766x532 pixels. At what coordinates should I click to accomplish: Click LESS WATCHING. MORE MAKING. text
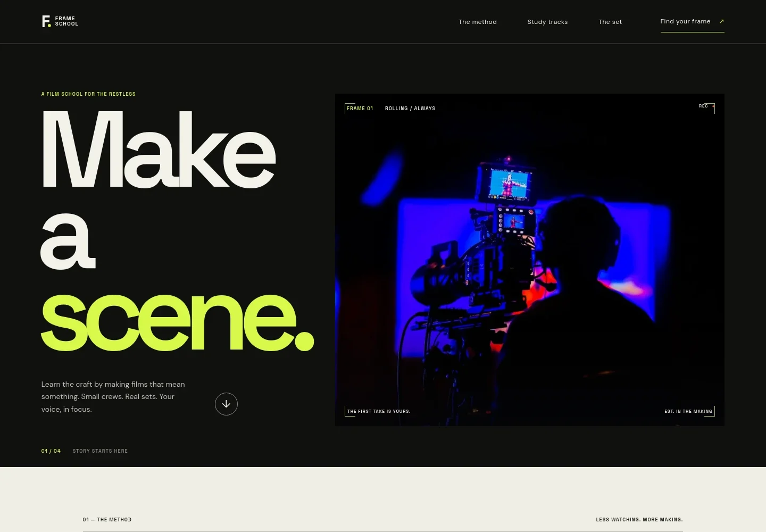(639, 520)
